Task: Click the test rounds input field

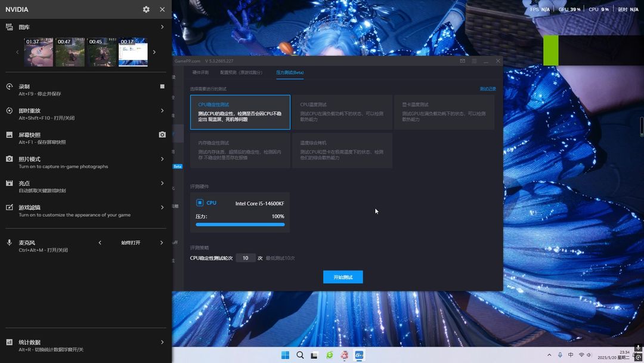Action: [246, 258]
